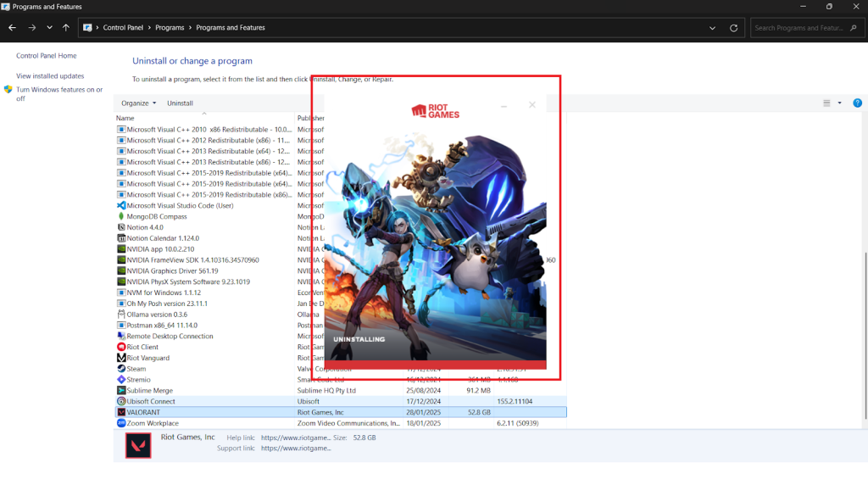The image size is (868, 485).
Task: Click the 52.8 GB size cell
Action: (479, 412)
